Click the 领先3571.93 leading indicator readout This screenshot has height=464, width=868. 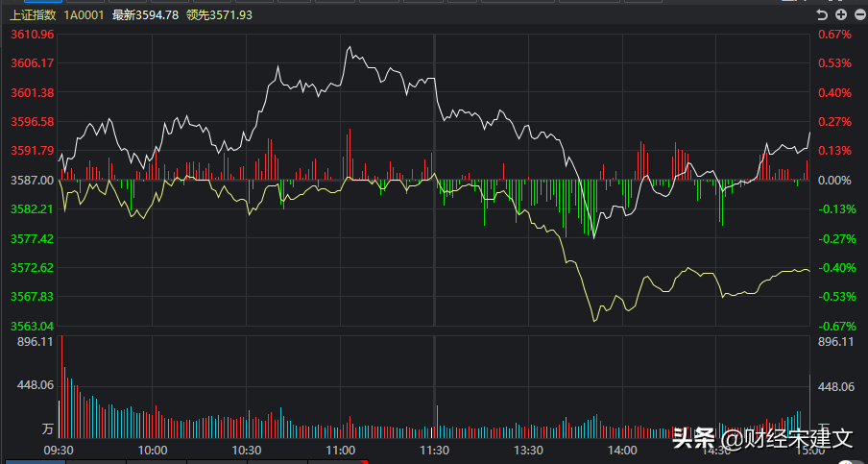click(219, 15)
